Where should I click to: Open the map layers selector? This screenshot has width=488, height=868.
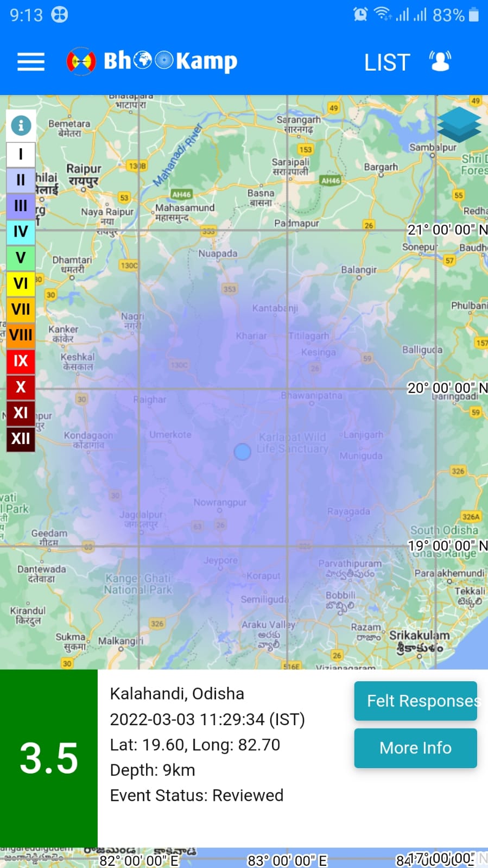click(459, 125)
